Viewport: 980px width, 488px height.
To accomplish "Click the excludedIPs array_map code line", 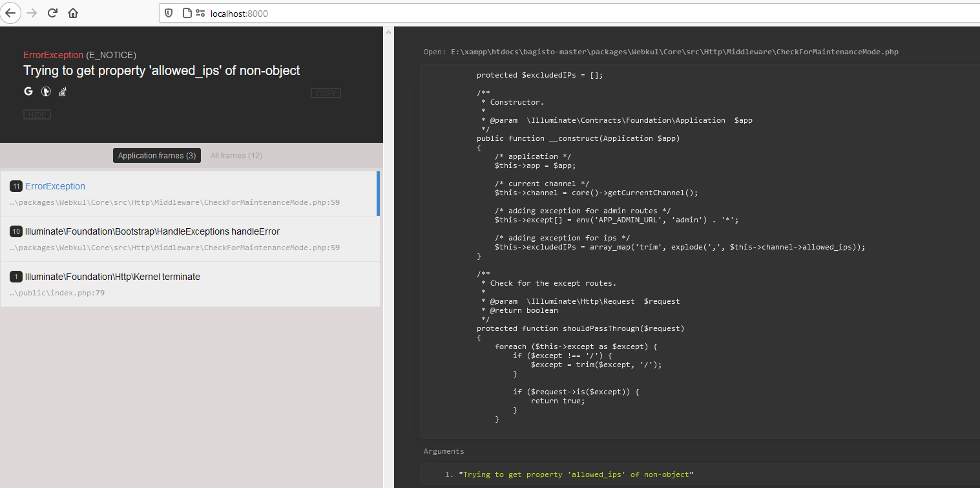I will (680, 247).
